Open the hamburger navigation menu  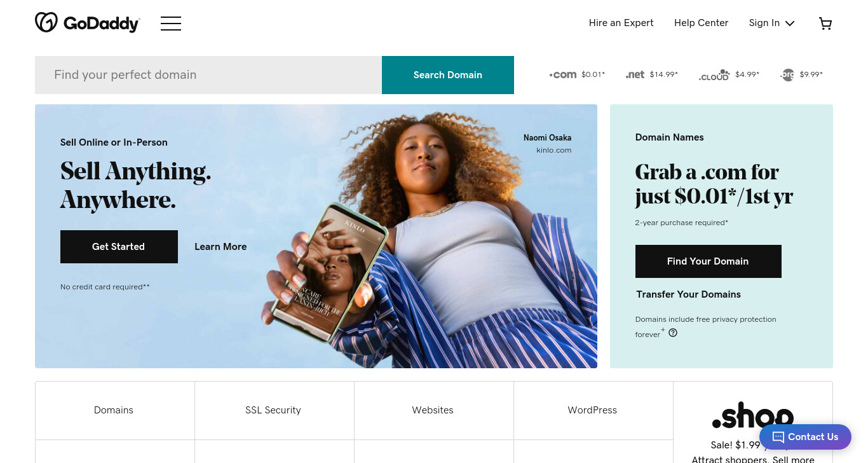point(171,24)
